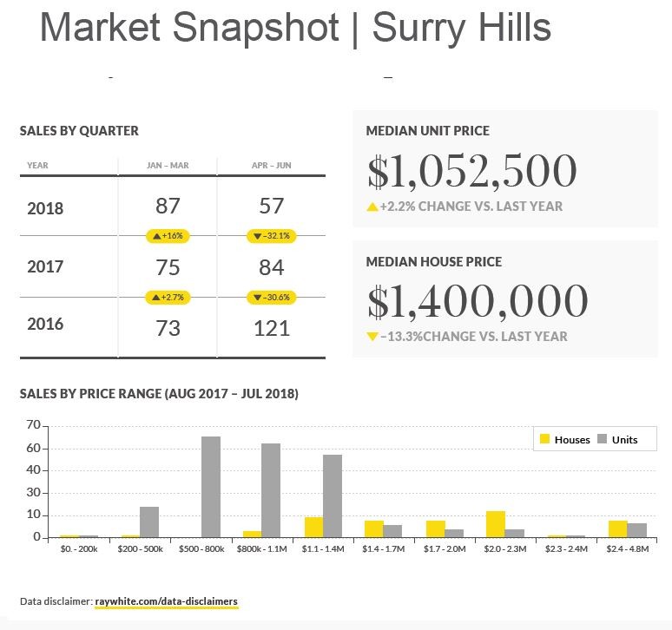Click the -32.1% yellow change badge
Screen dimensions: 672x630
pos(271,235)
